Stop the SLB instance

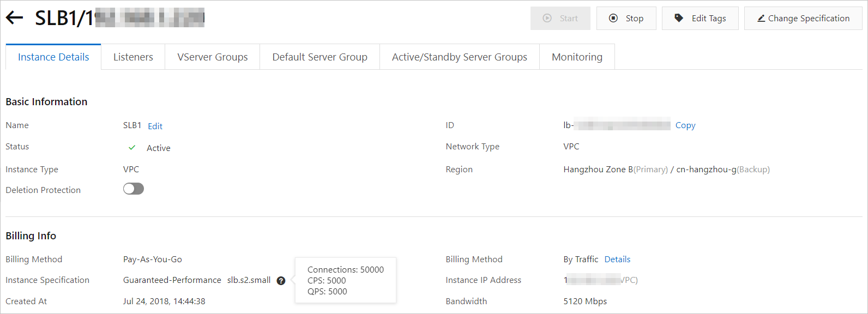626,18
